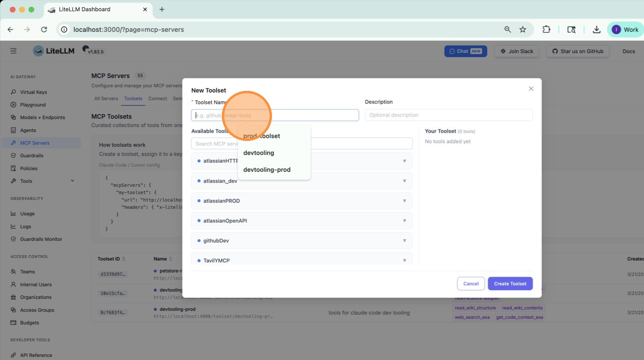Viewport: 644px width, 360px height.
Task: Open the Docs link
Action: 629,51
